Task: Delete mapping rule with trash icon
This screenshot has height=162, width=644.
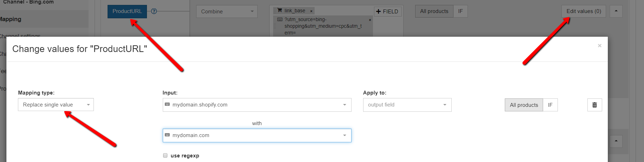Action: [x=594, y=105]
